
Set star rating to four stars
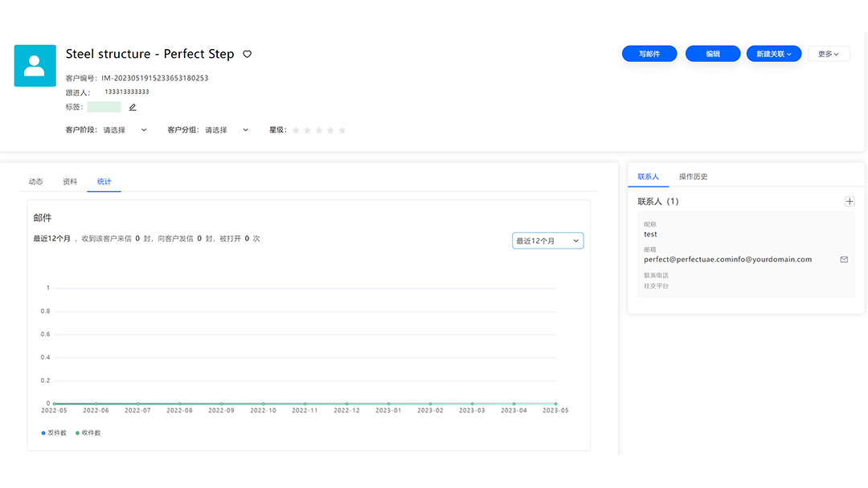(x=330, y=130)
